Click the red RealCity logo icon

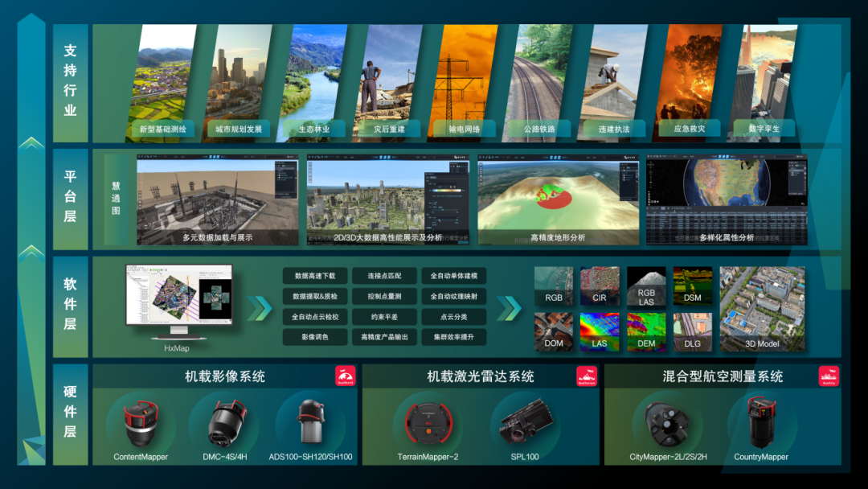(x=829, y=376)
